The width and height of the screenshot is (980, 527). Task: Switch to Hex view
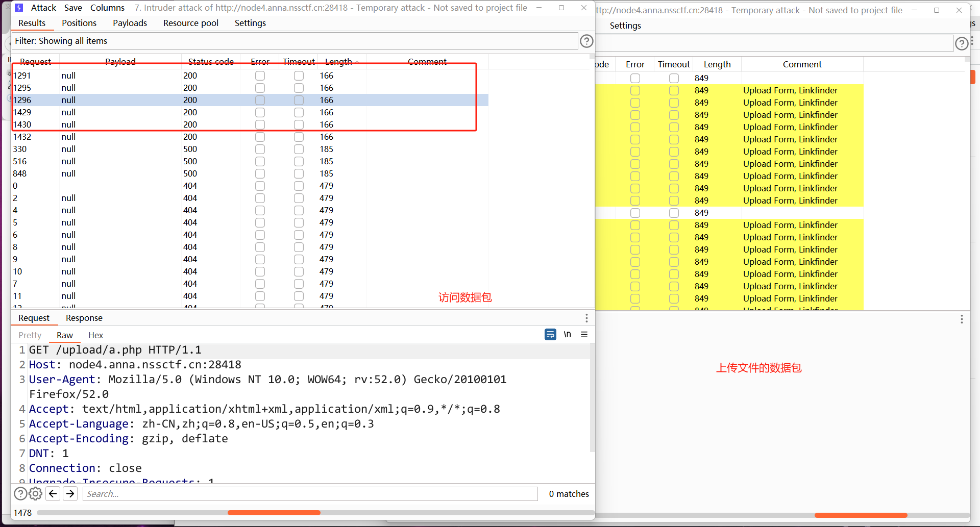(96, 335)
